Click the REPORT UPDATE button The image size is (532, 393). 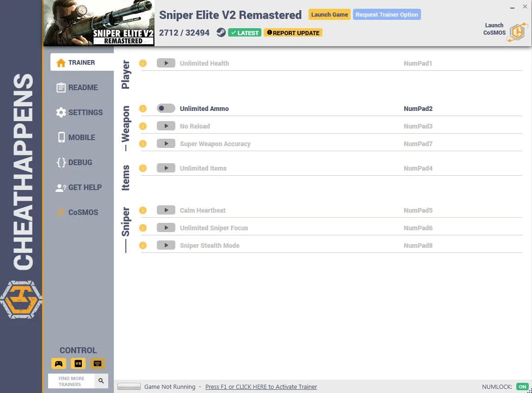coord(293,33)
